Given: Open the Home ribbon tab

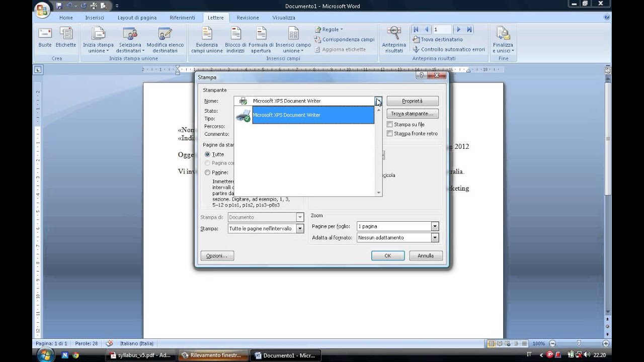Looking at the screenshot, I should (66, 18).
